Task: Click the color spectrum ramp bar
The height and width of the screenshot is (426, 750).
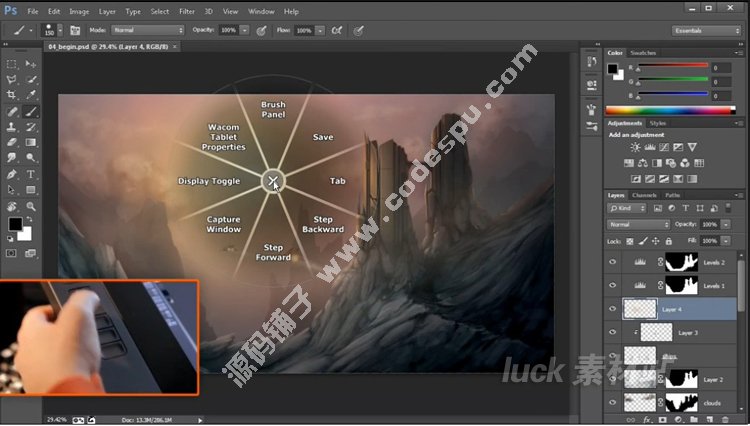Action: tap(671, 110)
